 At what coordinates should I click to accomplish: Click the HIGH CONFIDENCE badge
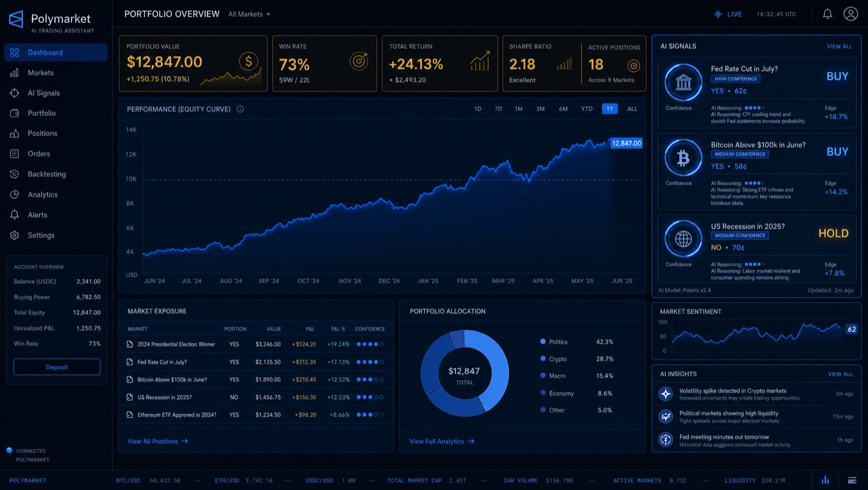736,79
